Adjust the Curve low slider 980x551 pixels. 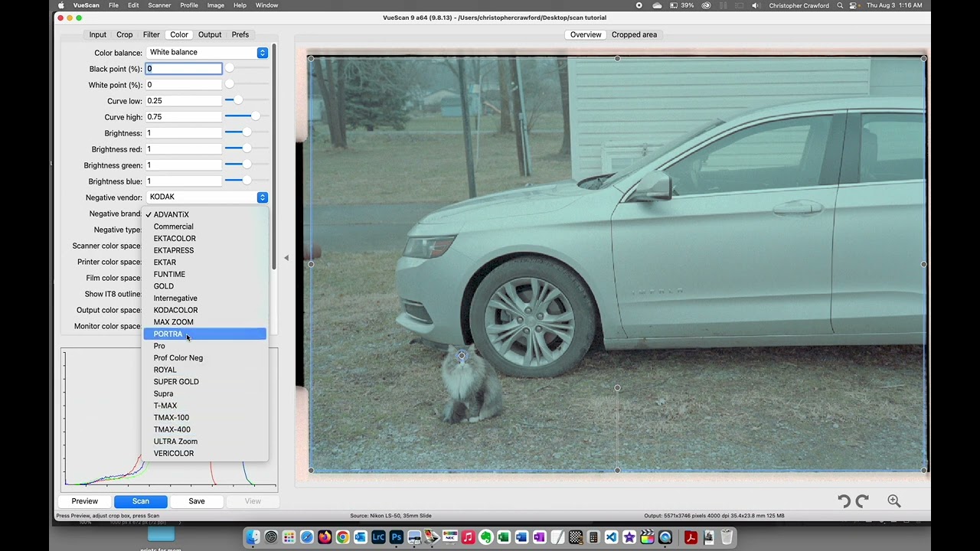pyautogui.click(x=238, y=100)
